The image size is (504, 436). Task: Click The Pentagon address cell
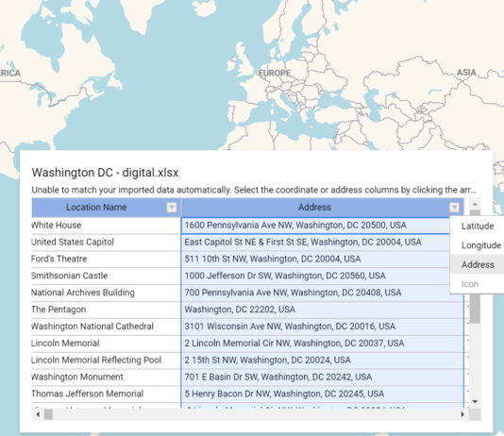323,310
